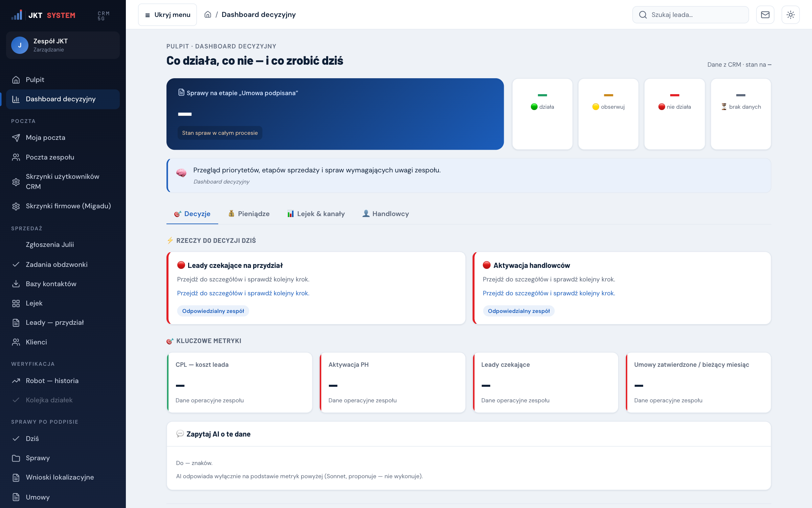Viewport: 812px width, 508px height.
Task: Open Skrzynki firmowe (Migadu)
Action: click(63, 206)
